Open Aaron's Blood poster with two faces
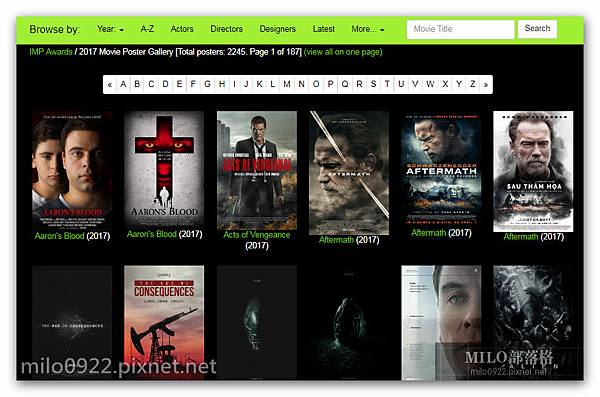The image size is (600, 397). tap(72, 171)
